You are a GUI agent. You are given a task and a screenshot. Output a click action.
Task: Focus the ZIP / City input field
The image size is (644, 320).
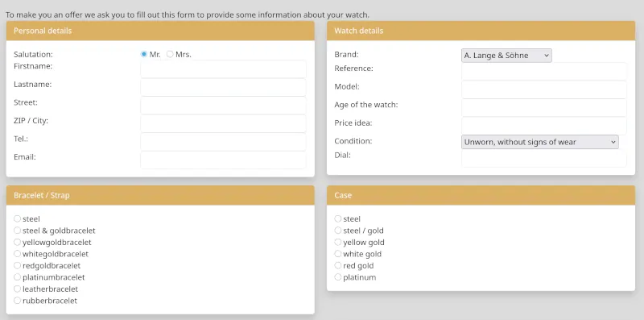[223, 123]
